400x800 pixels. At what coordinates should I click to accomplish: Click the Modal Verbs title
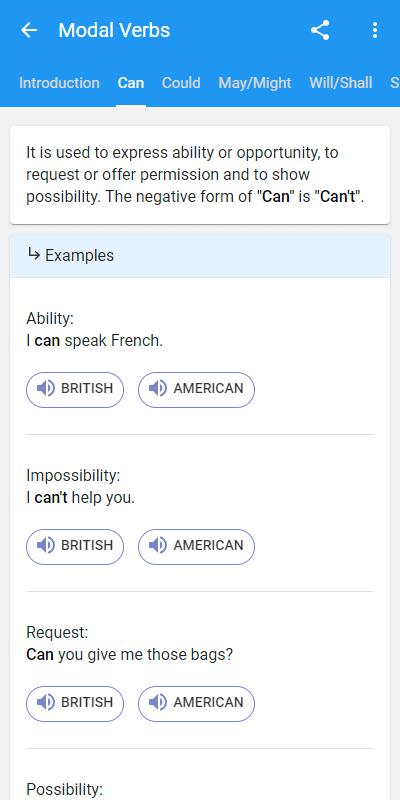[114, 31]
